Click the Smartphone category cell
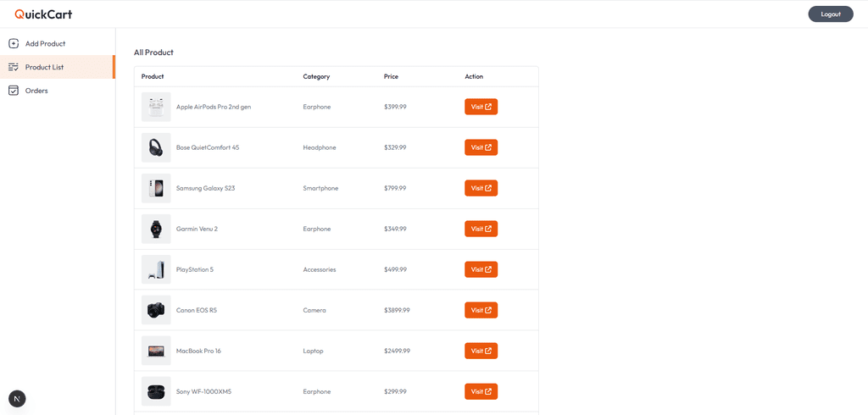The width and height of the screenshot is (868, 415). (320, 188)
